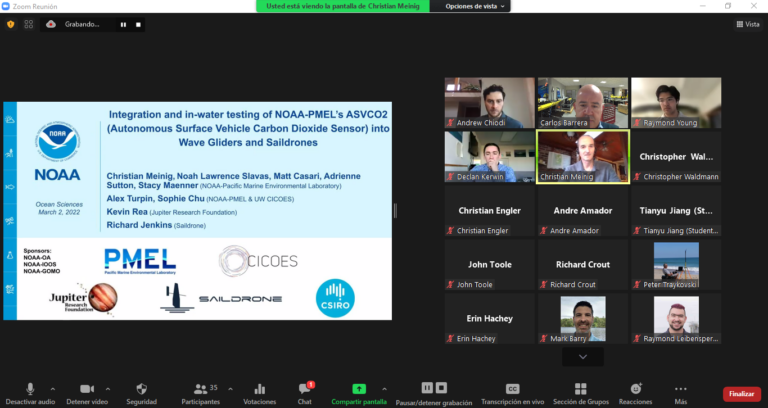Open the Más menu

coord(680,389)
